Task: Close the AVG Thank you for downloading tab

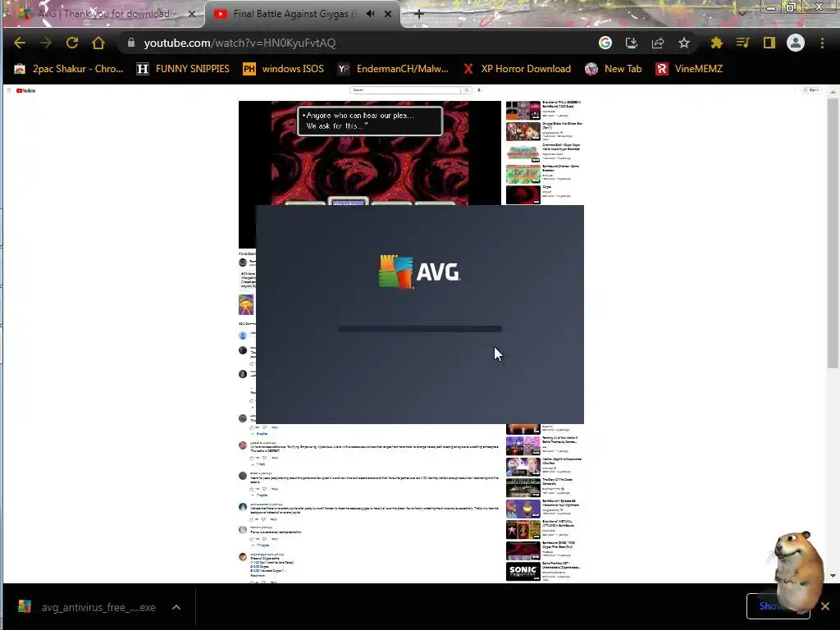Action: [x=192, y=14]
